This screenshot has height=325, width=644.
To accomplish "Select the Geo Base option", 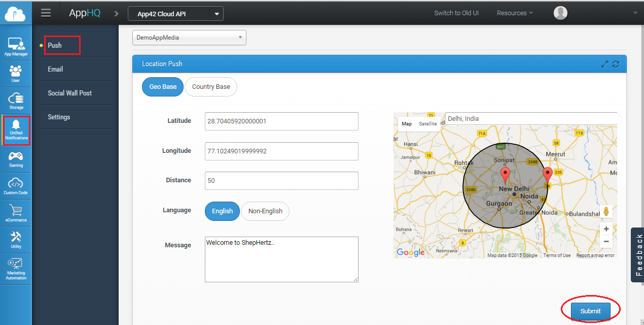I will pyautogui.click(x=163, y=87).
